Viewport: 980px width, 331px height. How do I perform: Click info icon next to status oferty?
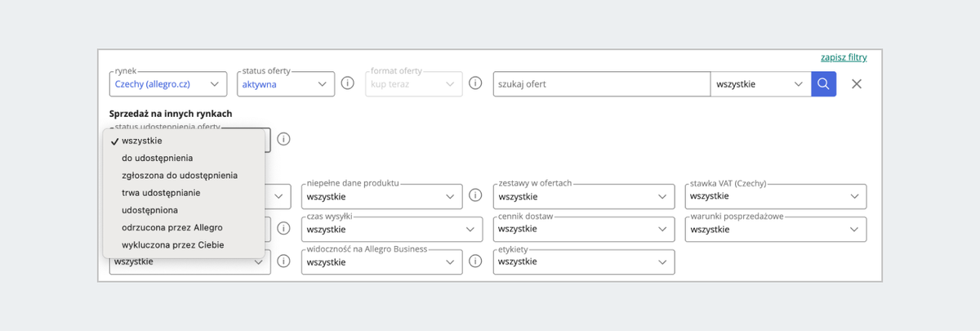pos(347,83)
